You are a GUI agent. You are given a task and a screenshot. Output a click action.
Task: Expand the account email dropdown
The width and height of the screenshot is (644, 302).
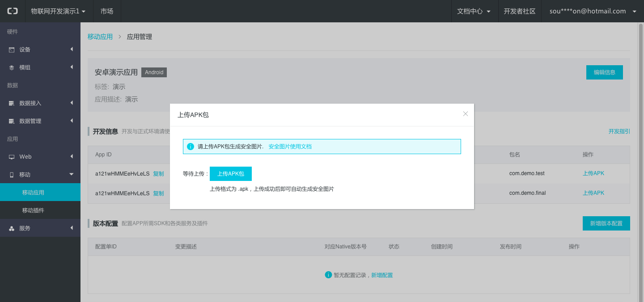(x=593, y=11)
